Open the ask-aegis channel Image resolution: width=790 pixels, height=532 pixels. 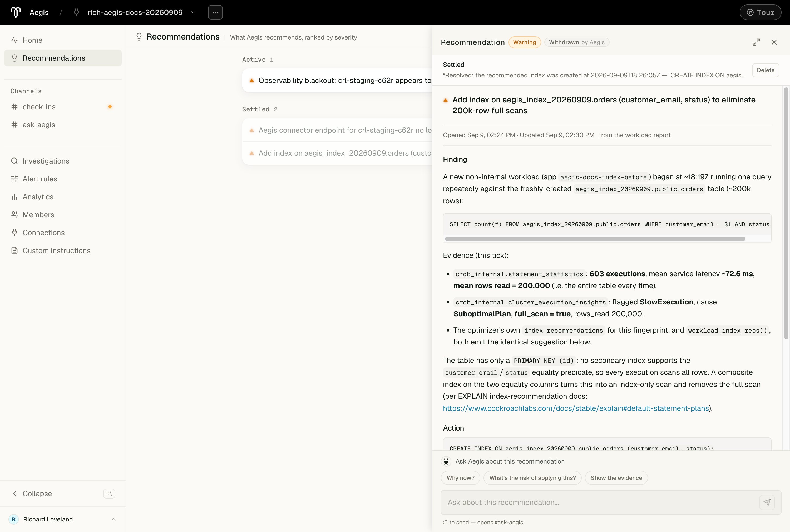click(x=63, y=125)
